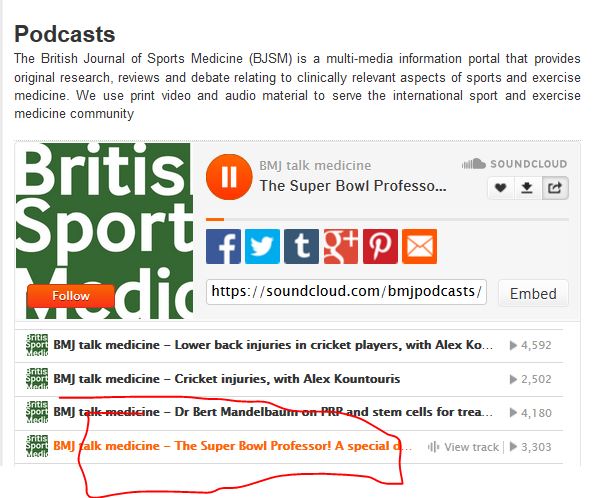Image resolution: width=594 pixels, height=498 pixels.
Task: Download the track using the download icon
Action: pos(527,187)
